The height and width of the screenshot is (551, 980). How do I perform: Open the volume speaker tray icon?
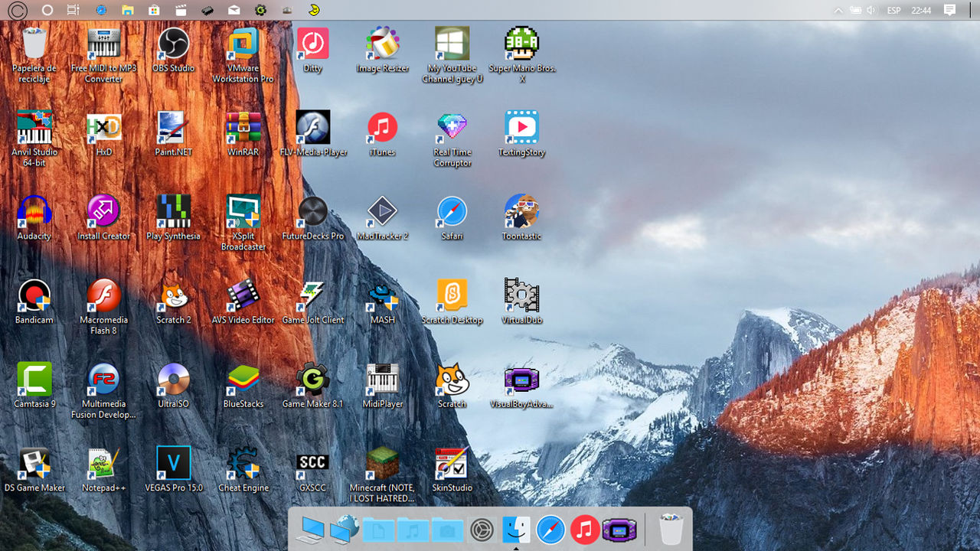(871, 10)
